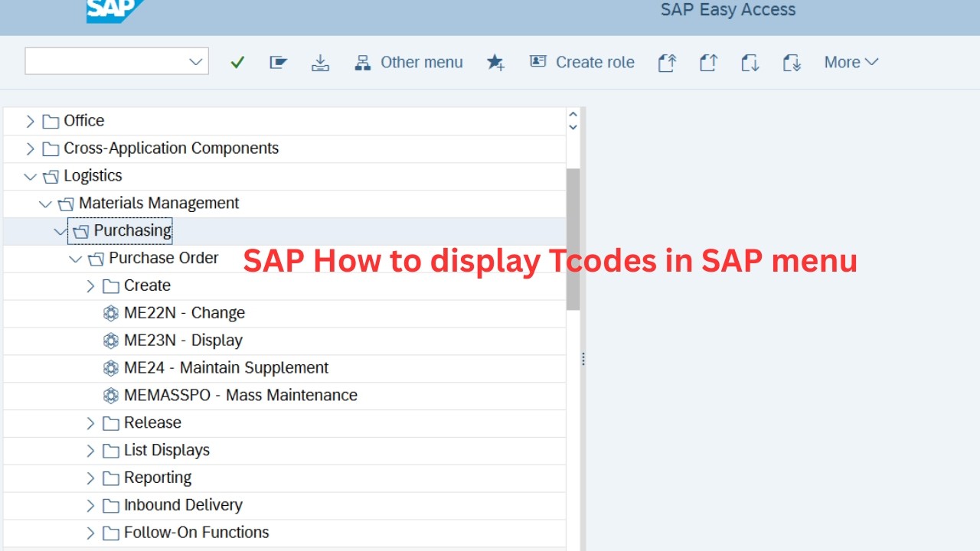The width and height of the screenshot is (980, 551).
Task: Click the folder icon beside Cross-Application Components
Action: [x=51, y=149]
